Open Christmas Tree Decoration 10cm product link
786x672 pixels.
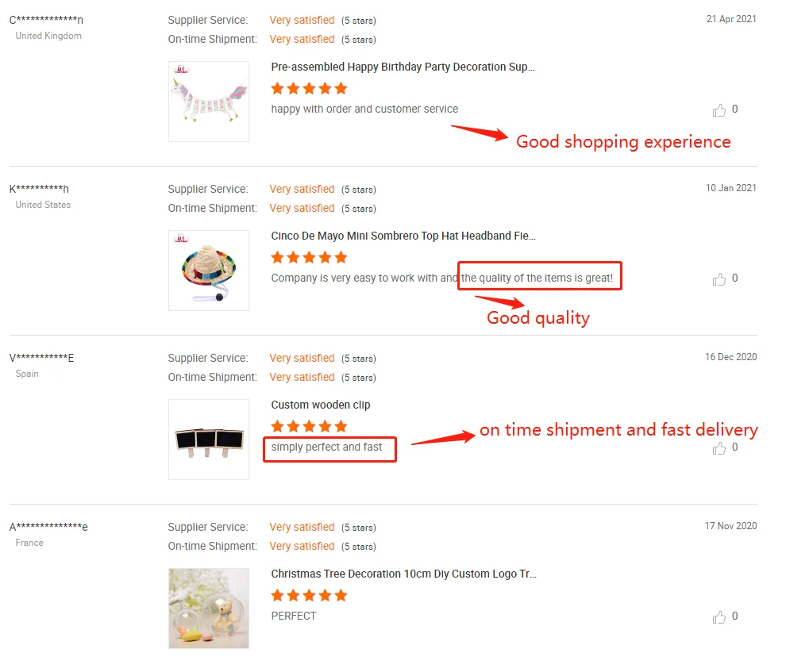403,574
